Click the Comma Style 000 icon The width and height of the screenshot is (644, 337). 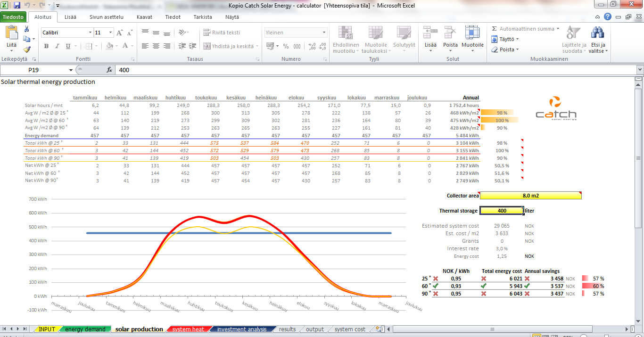tap(297, 46)
